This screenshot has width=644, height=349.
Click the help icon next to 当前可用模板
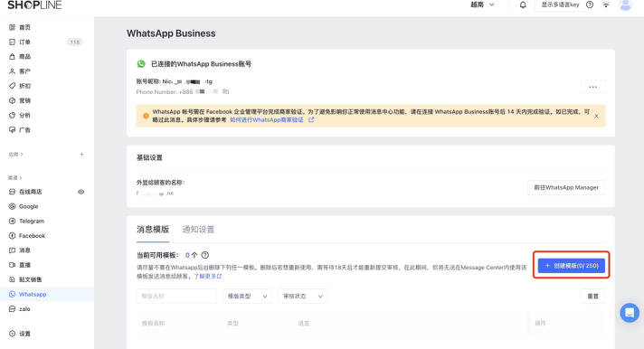(x=205, y=255)
